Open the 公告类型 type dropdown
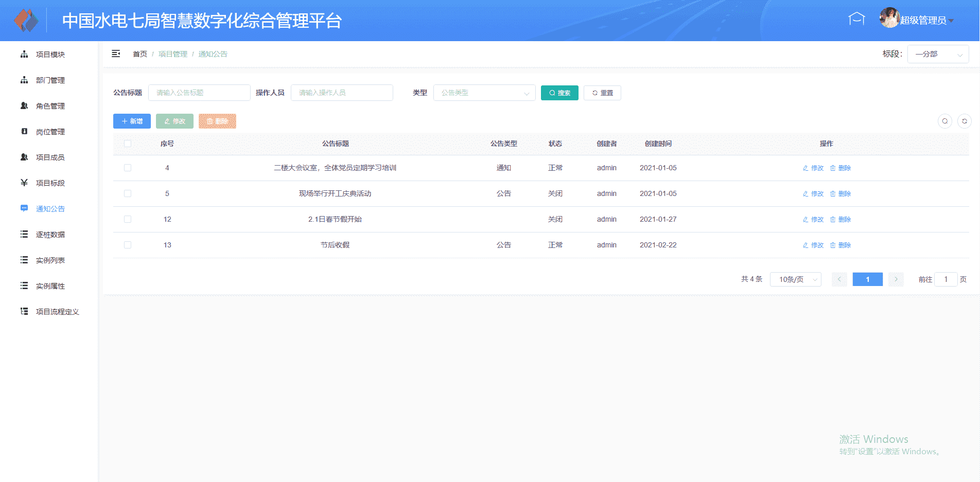Image resolution: width=980 pixels, height=482 pixels. (484, 93)
